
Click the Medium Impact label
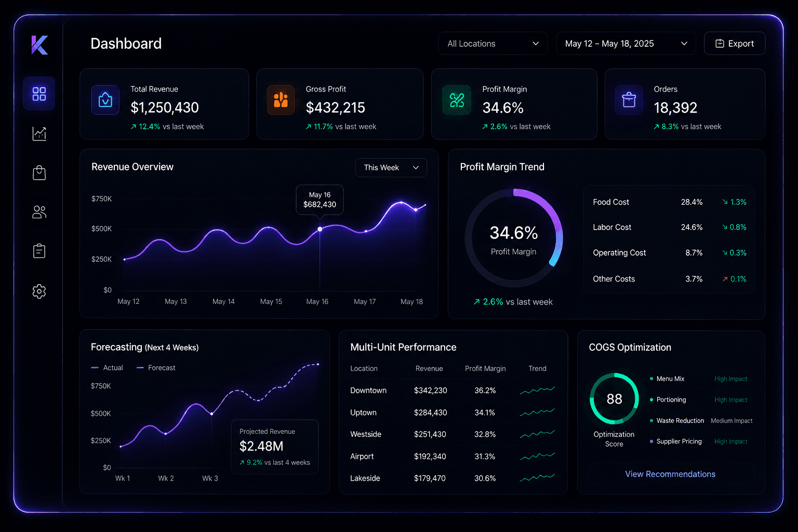point(731,421)
